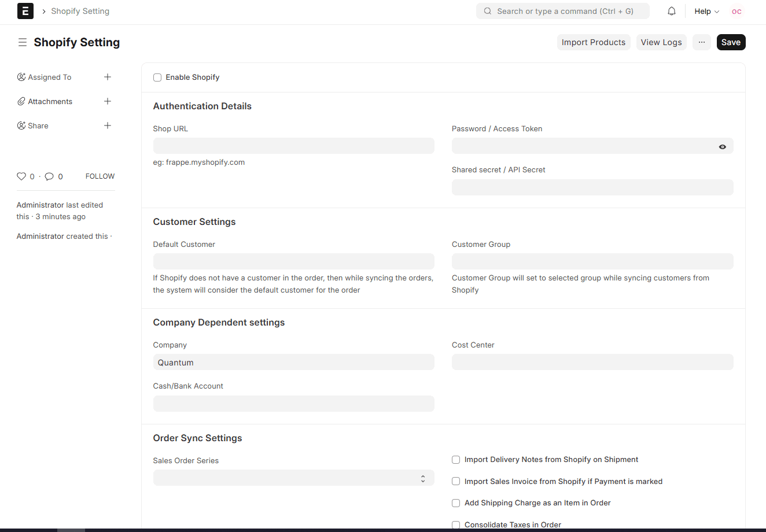The height and width of the screenshot is (532, 766).
Task: Save the Shopify Setting document
Action: point(731,42)
